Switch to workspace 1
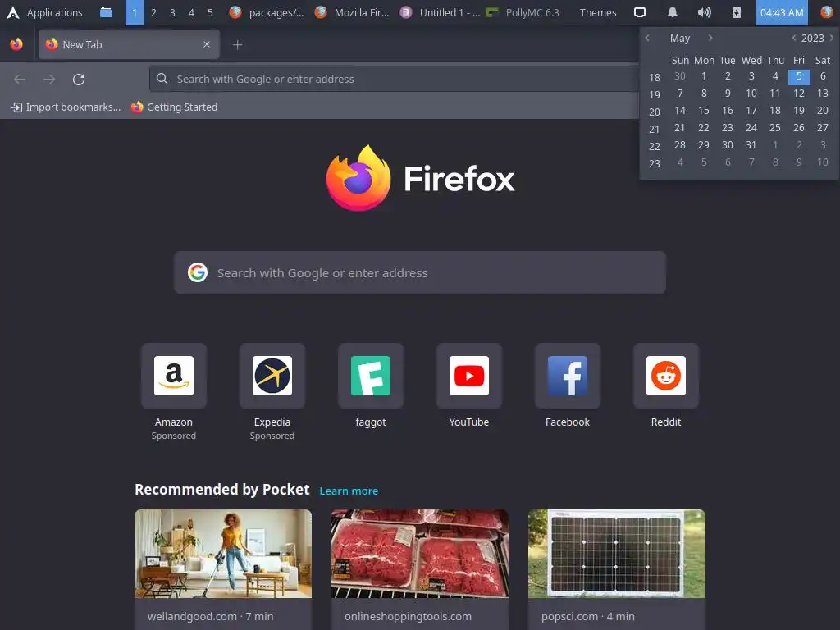Screen dimensions: 840x630 135,12
